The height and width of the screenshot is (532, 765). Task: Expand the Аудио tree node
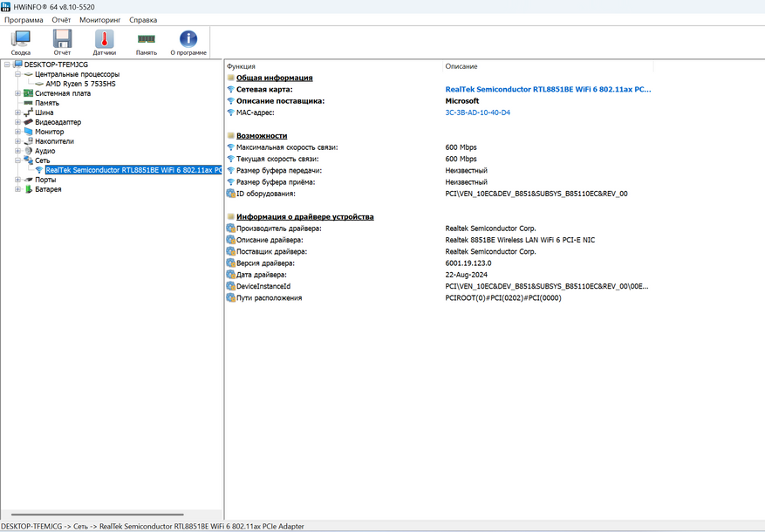point(17,151)
